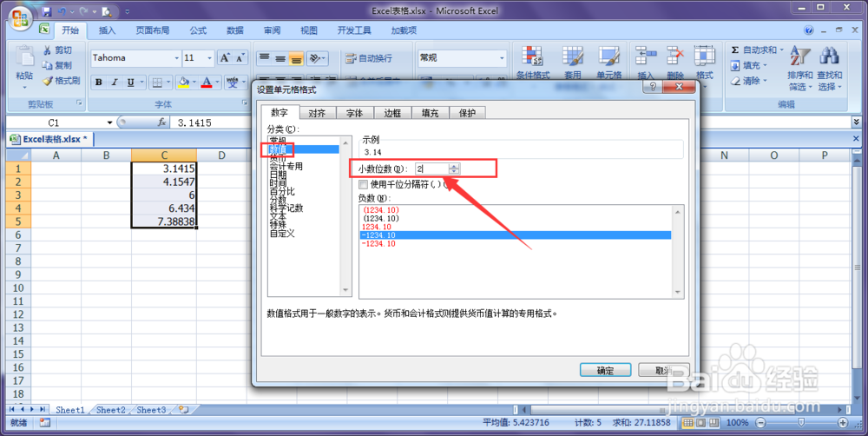The image size is (868, 436).
Task: Open fill color yellow bucket
Action: click(x=182, y=83)
